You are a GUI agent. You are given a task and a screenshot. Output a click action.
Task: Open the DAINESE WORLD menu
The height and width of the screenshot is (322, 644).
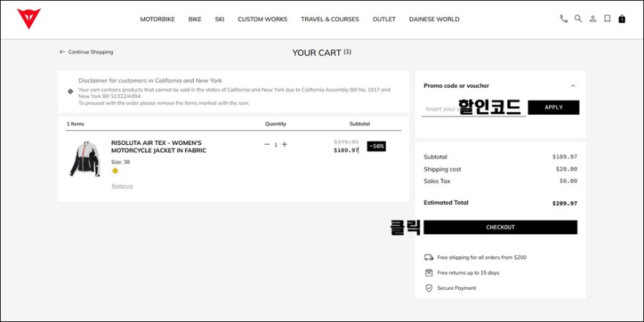[434, 19]
